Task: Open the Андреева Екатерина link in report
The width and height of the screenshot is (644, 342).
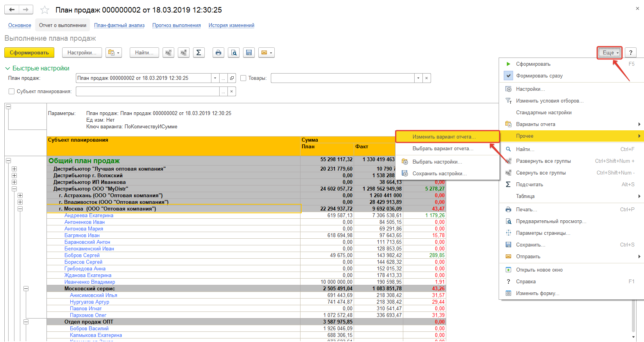Action: point(89,216)
